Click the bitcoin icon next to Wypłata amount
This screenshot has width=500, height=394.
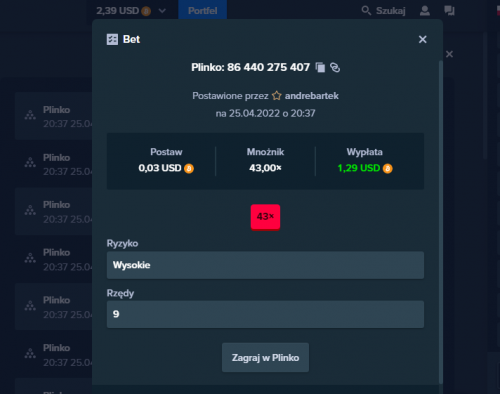click(x=388, y=168)
